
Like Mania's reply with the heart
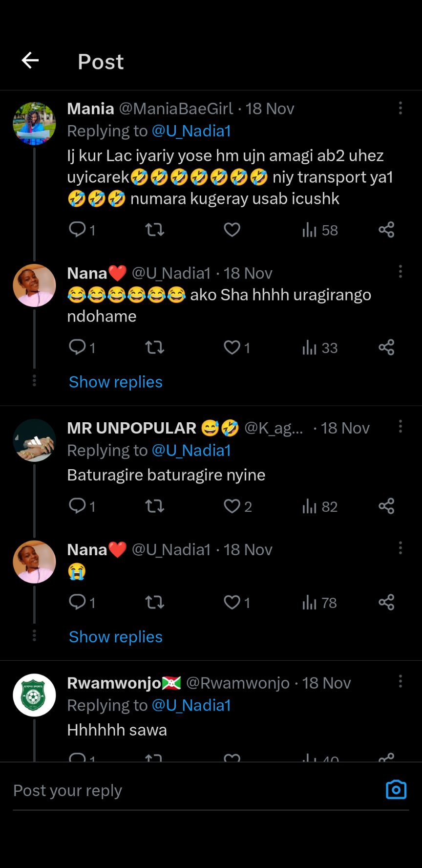[x=232, y=230]
